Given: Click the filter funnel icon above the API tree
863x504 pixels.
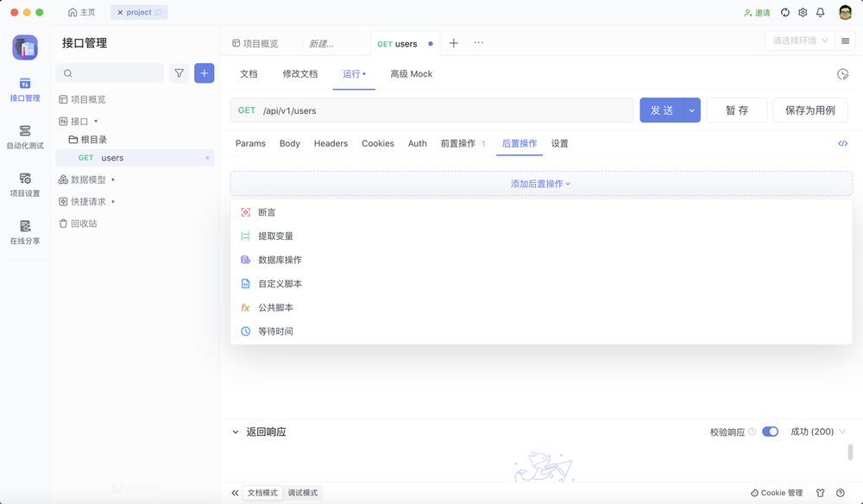Looking at the screenshot, I should 179,73.
